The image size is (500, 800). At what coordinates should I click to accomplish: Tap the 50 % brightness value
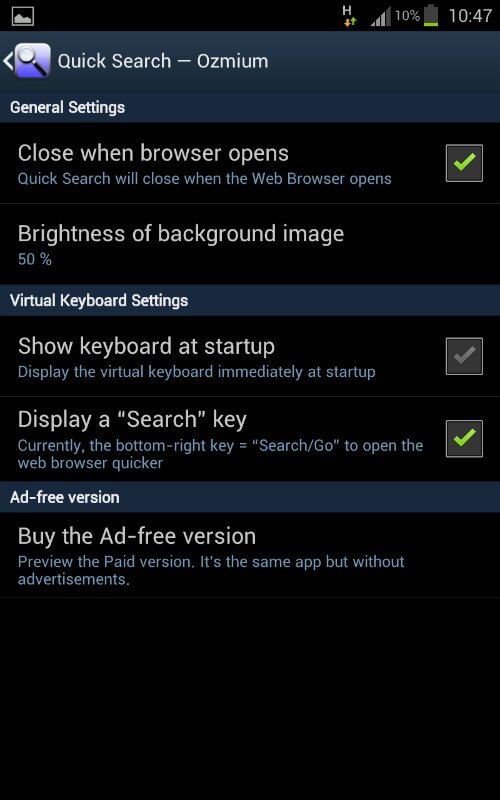[x=35, y=259]
